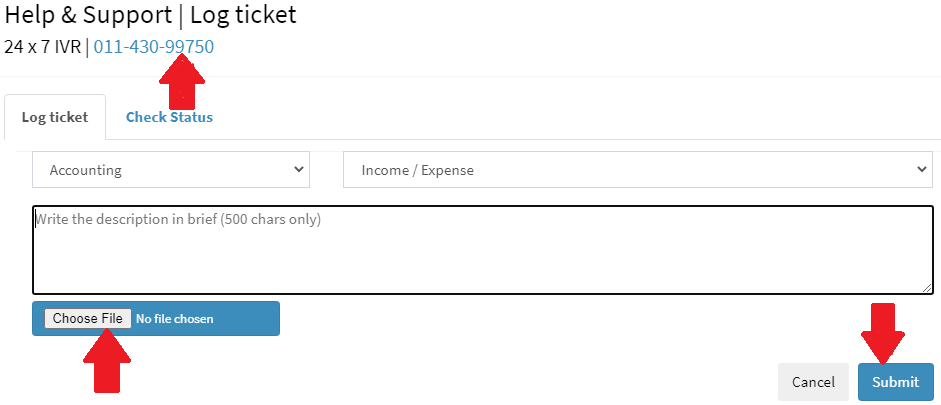Cancel the ticket form
Image resolution: width=941 pixels, height=405 pixels.
(x=813, y=382)
